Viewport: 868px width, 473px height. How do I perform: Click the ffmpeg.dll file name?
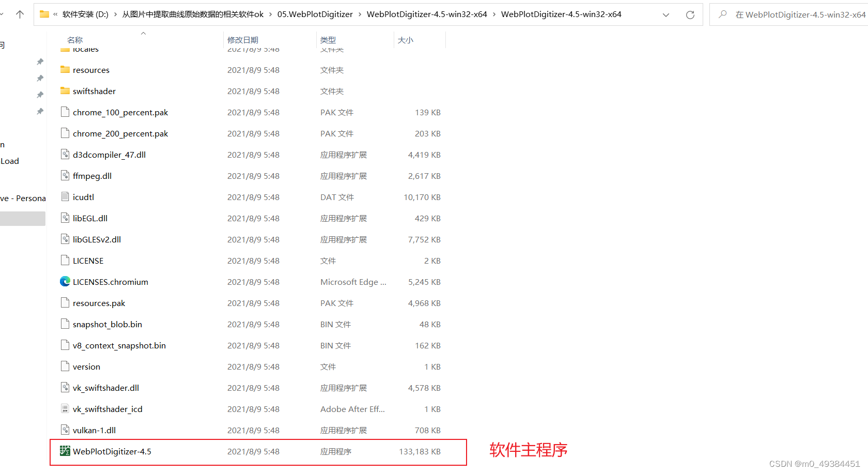(92, 176)
